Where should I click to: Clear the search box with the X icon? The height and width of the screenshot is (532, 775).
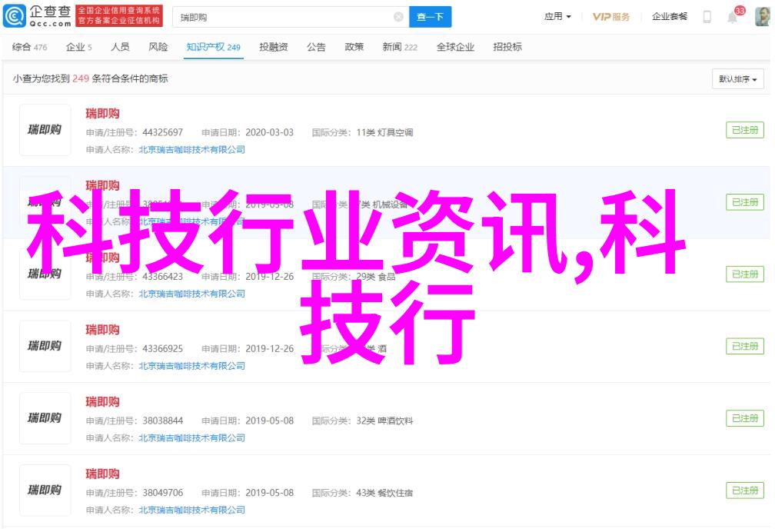click(398, 18)
